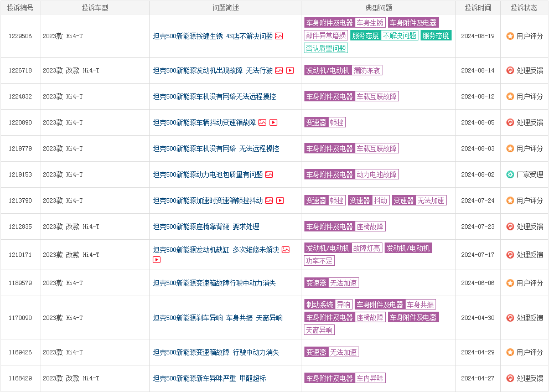Click 处理反馈 icon for 2024-07-23
This screenshot has width=549, height=392.
pos(510,226)
